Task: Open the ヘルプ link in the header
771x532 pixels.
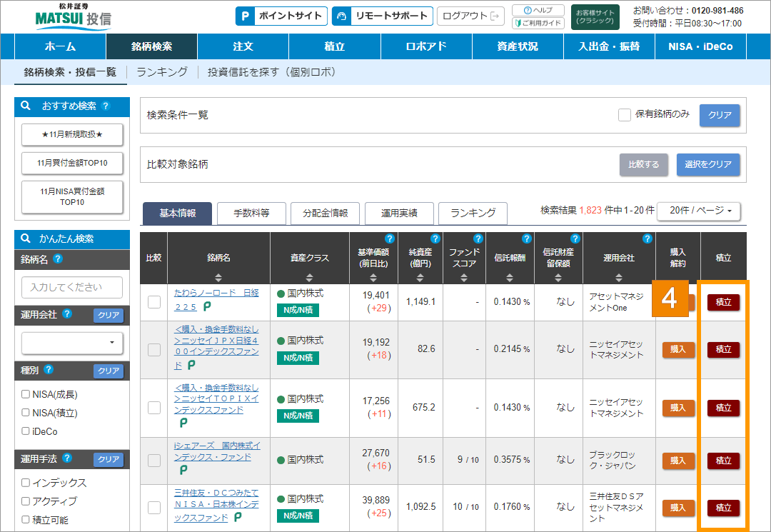Action: (x=538, y=10)
